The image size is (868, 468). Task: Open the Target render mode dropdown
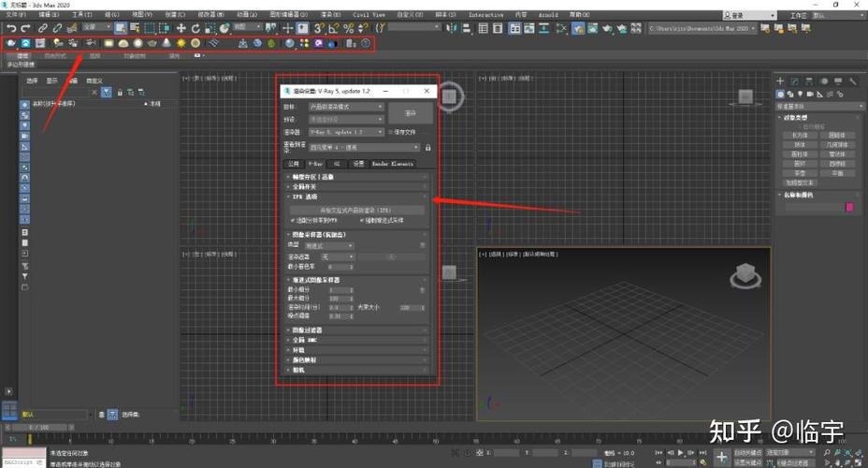(x=346, y=107)
